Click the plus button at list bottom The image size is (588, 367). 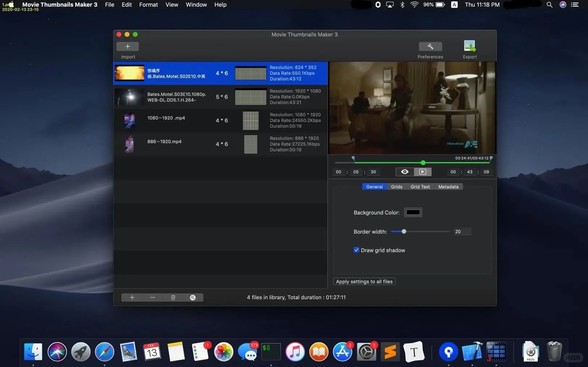pyautogui.click(x=132, y=297)
